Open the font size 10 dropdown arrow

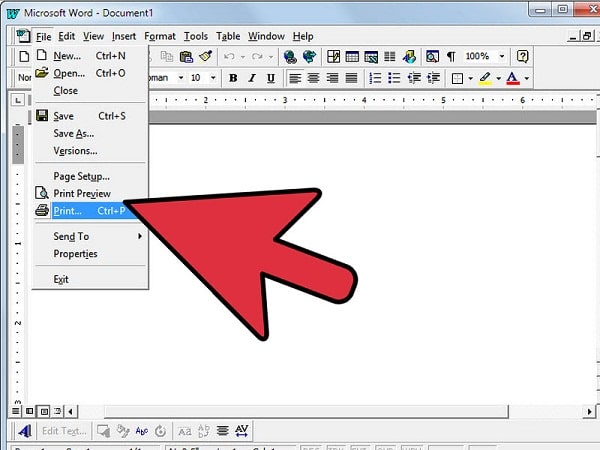point(213,78)
